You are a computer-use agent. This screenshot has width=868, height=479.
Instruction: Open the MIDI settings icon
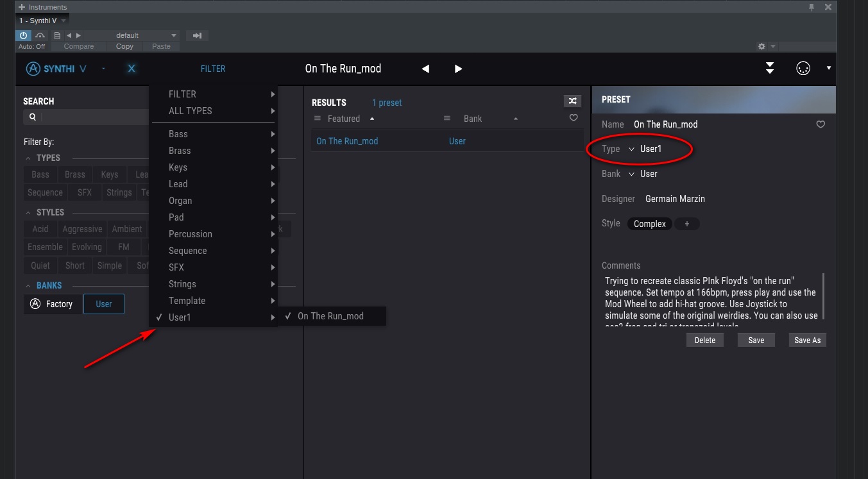pos(803,69)
